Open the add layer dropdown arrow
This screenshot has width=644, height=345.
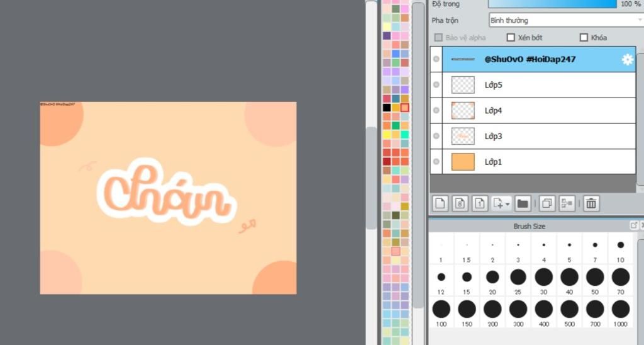point(508,204)
